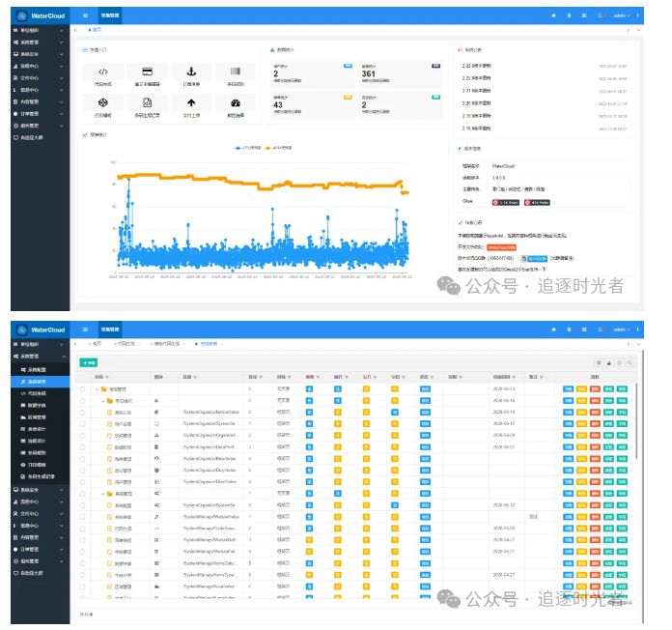Collapse the second-level folder under the top folder
672x630 pixels.
click(x=103, y=401)
